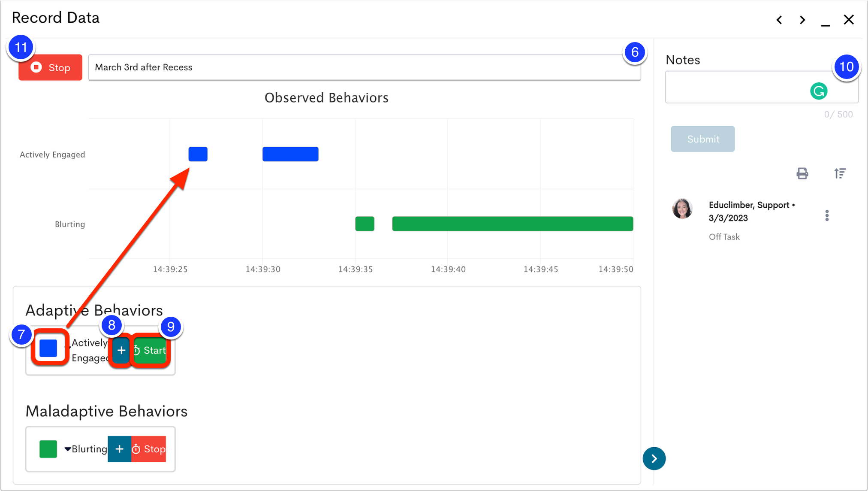
Task: Click the teal circular next arrow button
Action: [654, 458]
